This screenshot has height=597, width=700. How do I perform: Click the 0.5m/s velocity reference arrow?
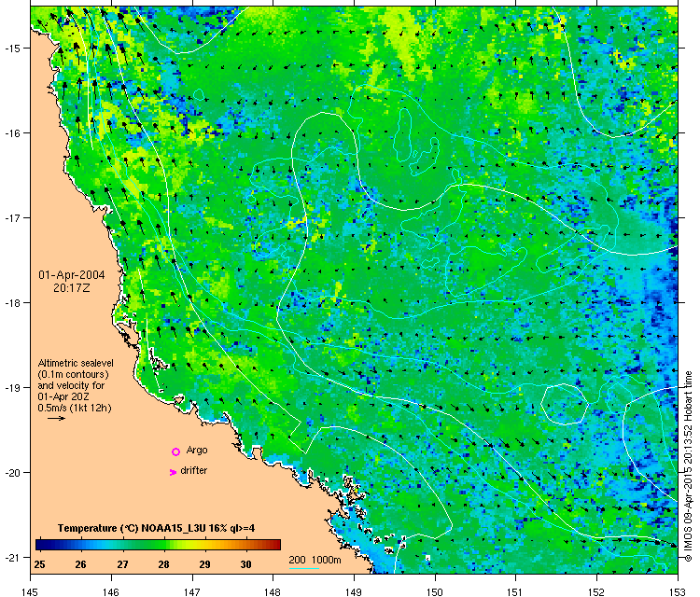[57, 418]
